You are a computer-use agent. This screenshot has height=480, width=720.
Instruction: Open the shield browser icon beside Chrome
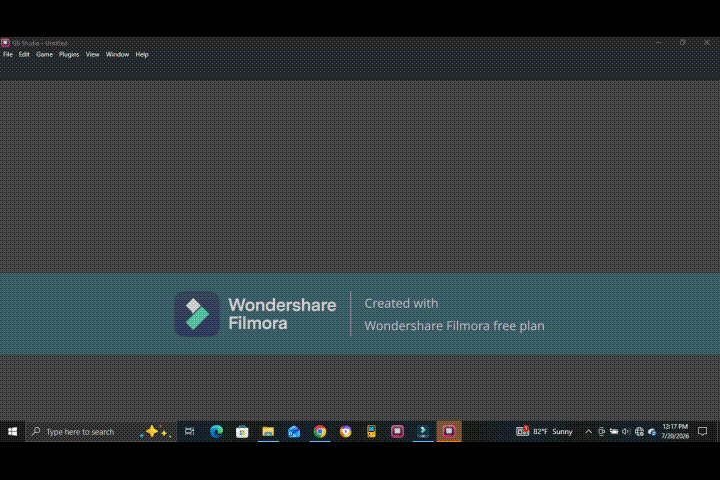tap(346, 431)
